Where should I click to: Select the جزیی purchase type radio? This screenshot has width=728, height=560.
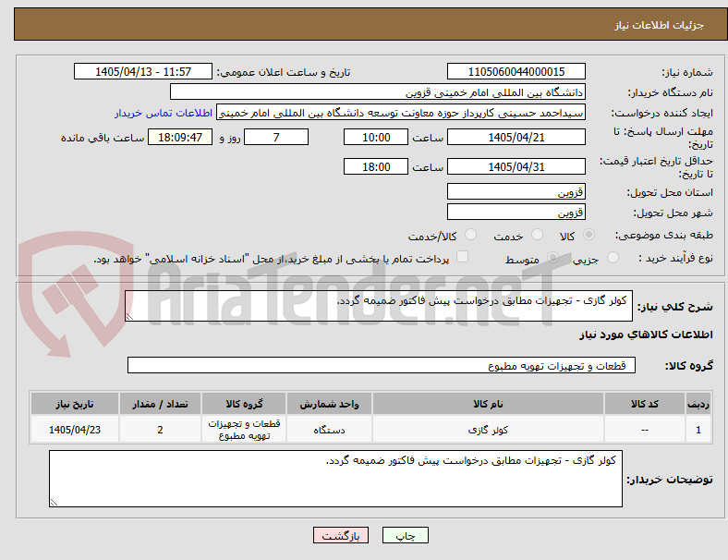tap(613, 257)
